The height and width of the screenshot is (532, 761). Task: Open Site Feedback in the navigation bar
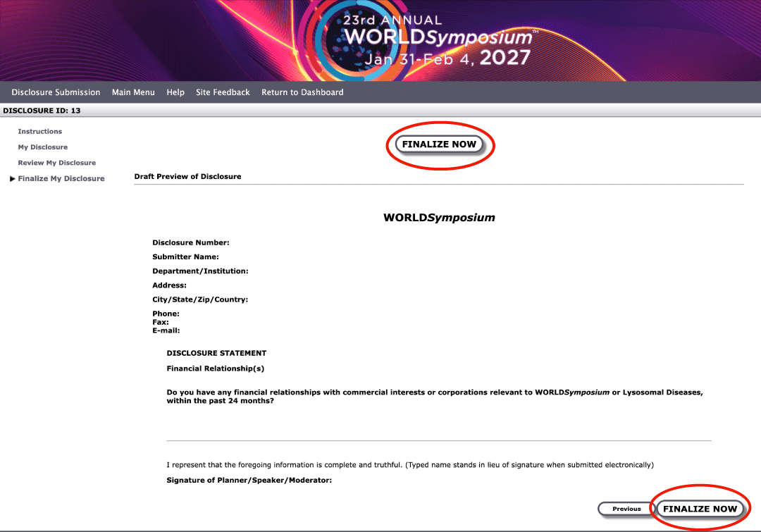pos(223,92)
